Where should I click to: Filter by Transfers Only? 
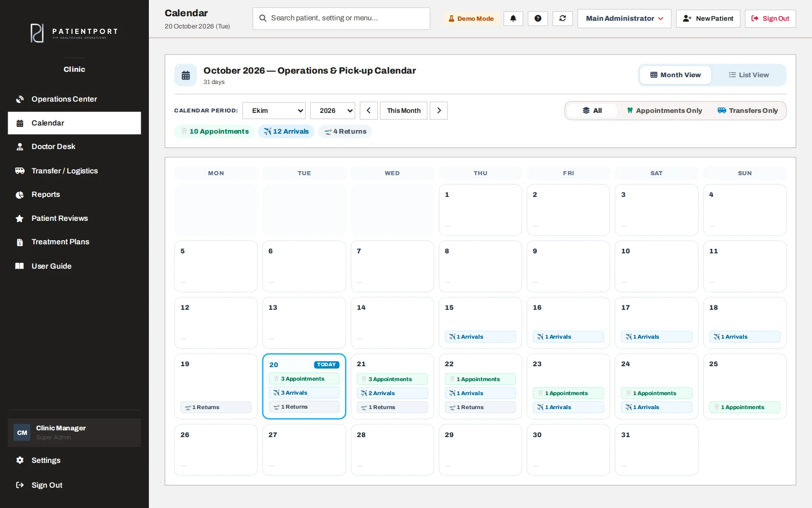[x=747, y=111]
